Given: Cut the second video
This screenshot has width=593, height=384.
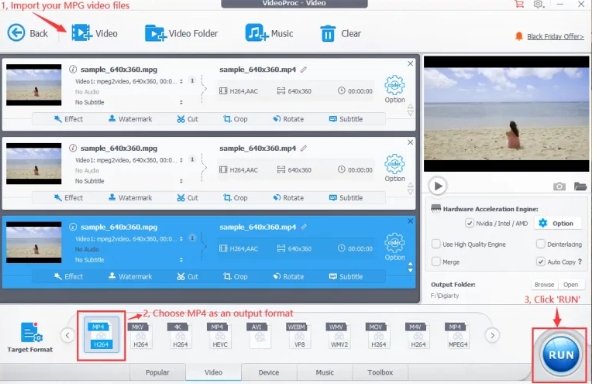Looking at the screenshot, I should pos(188,197).
